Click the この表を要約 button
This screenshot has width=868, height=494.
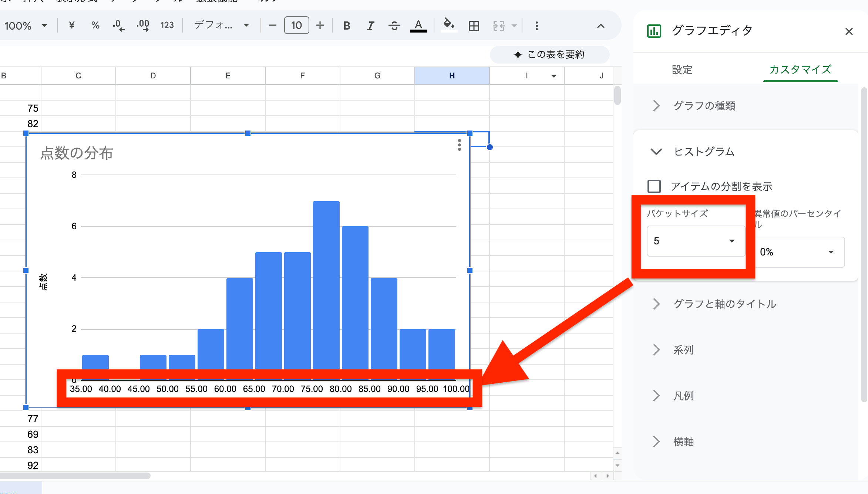[549, 54]
